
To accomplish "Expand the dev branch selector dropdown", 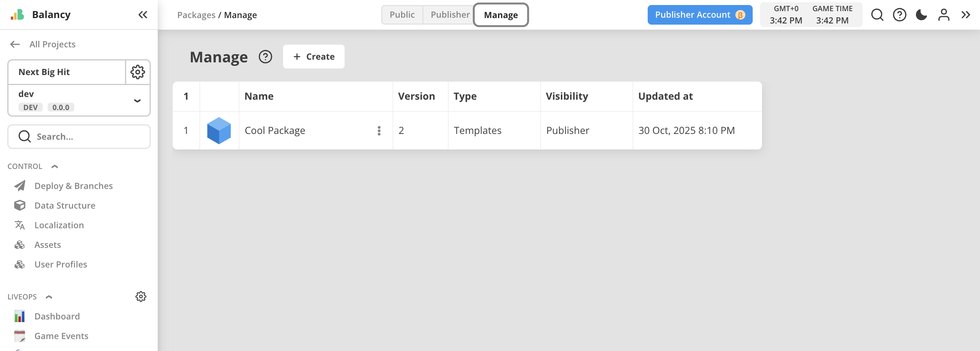I will click(x=137, y=100).
